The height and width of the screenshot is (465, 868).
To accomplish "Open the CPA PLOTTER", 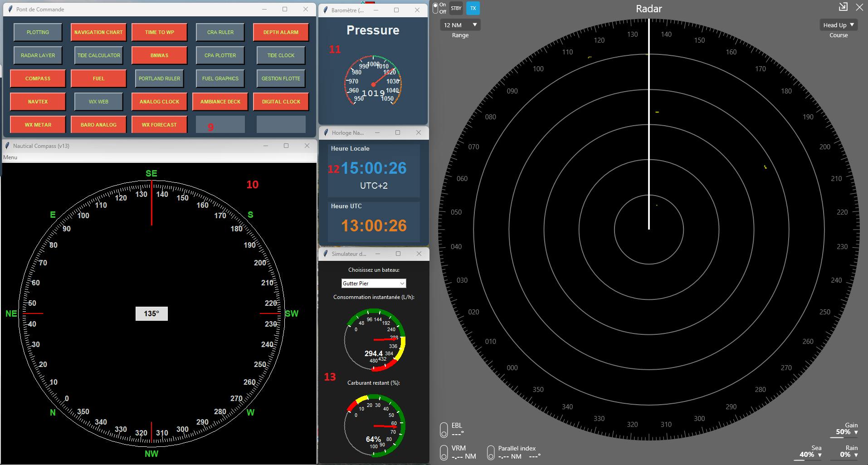I will [x=220, y=55].
